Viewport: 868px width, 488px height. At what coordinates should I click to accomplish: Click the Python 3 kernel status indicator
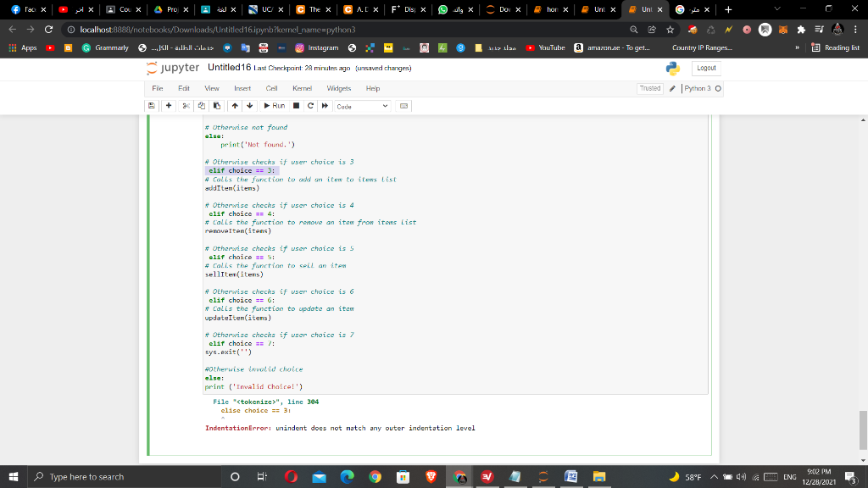[718, 88]
